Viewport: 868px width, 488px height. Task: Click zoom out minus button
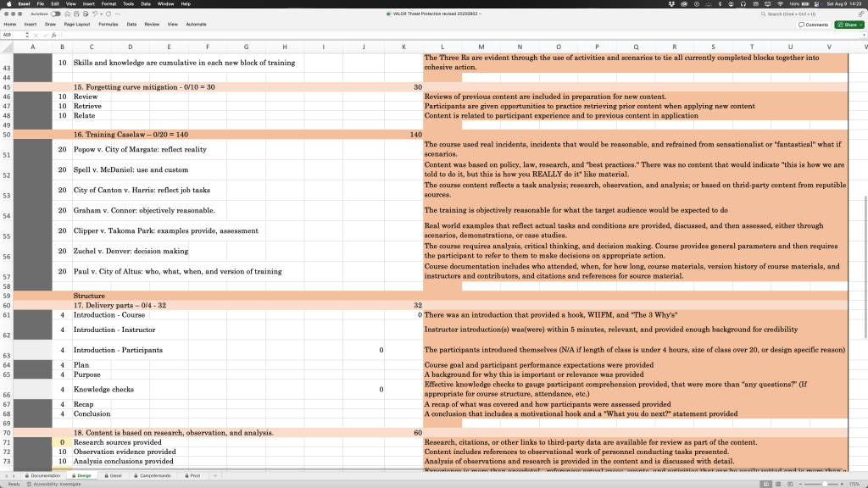coord(800,484)
